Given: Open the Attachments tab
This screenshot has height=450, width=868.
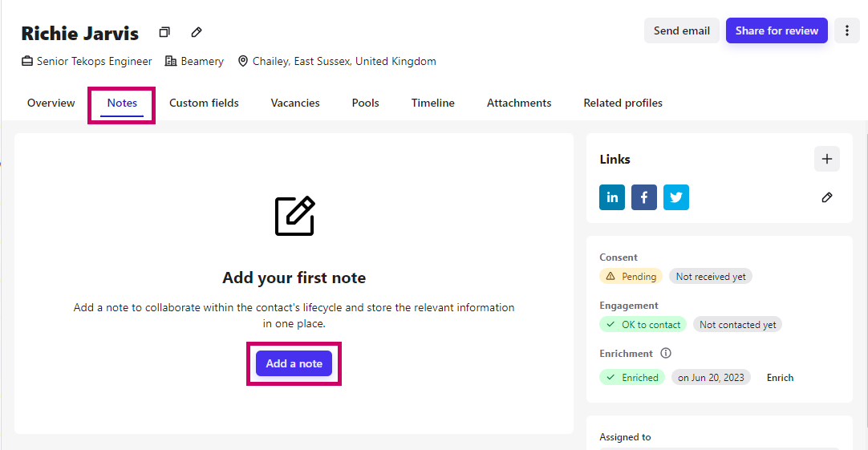Looking at the screenshot, I should pos(519,103).
